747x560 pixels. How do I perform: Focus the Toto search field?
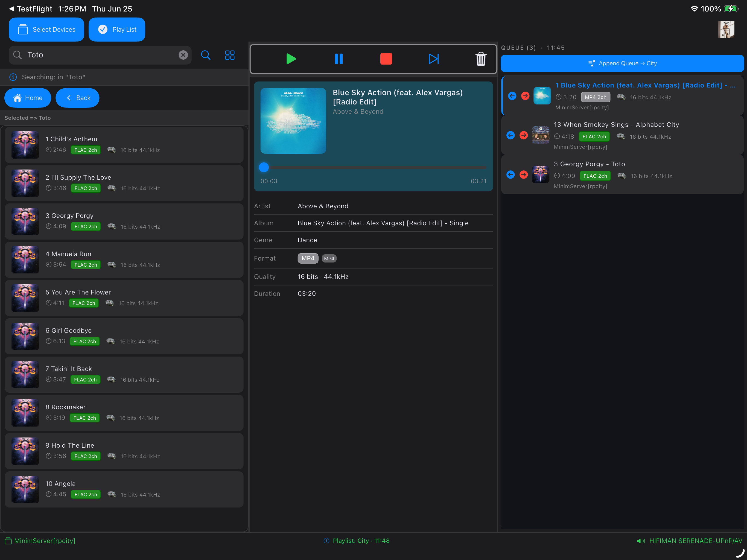100,55
